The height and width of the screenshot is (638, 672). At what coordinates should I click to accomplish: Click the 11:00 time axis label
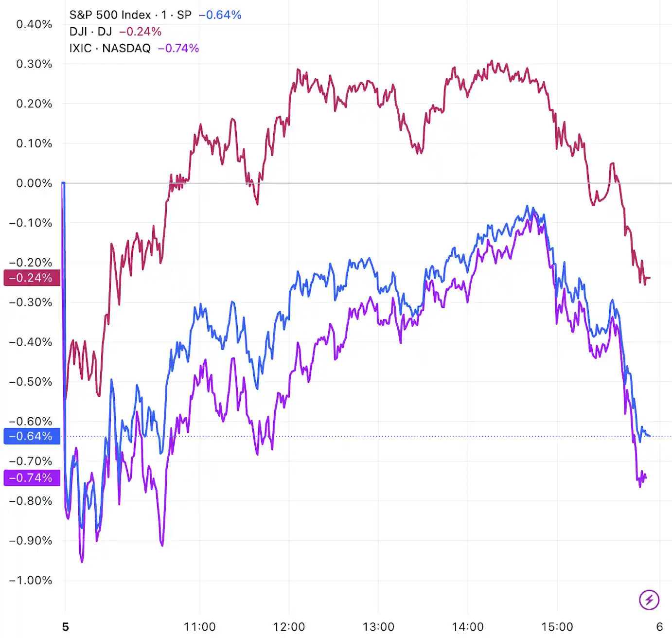199,627
